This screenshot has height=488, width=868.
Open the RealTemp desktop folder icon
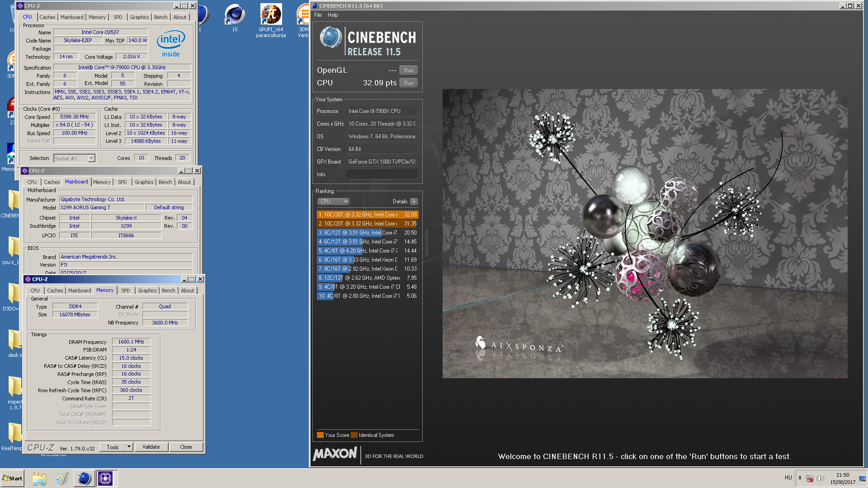(14, 433)
